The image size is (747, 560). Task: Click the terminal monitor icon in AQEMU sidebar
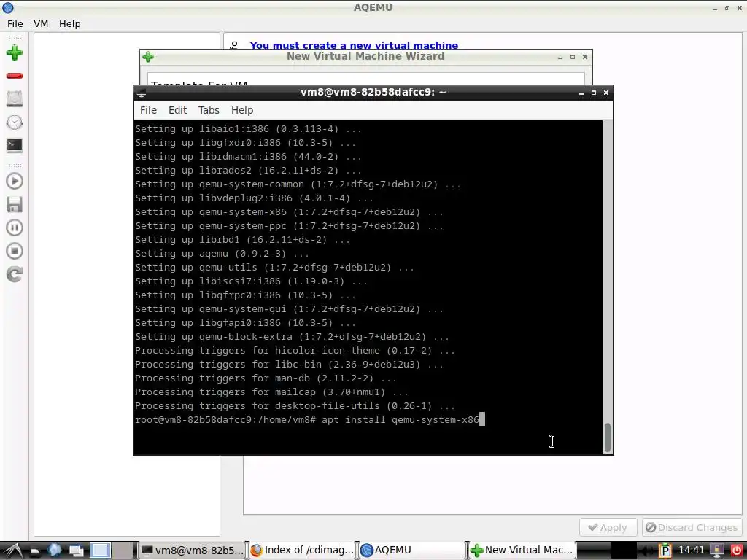15,145
